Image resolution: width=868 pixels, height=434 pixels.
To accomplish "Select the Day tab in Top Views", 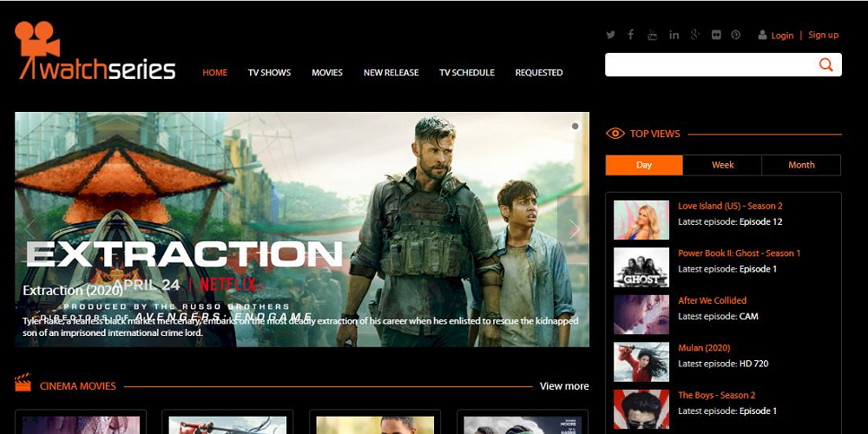I will click(x=644, y=165).
